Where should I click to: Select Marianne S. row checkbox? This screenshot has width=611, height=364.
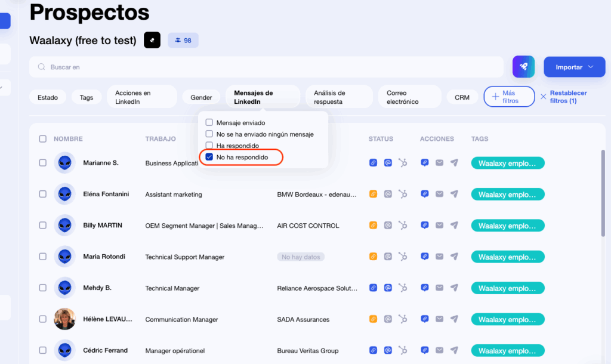coord(43,162)
